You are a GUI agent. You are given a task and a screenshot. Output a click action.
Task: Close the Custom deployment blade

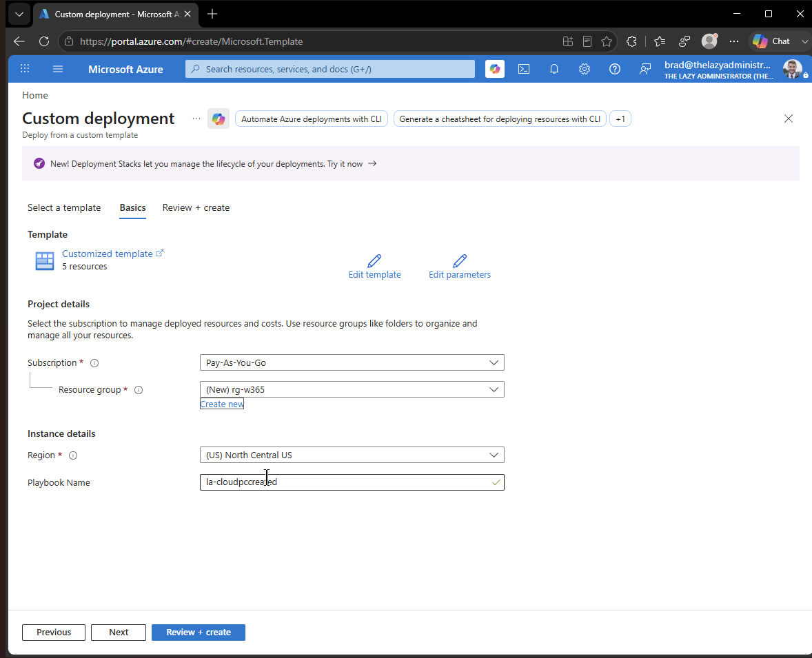coord(788,119)
